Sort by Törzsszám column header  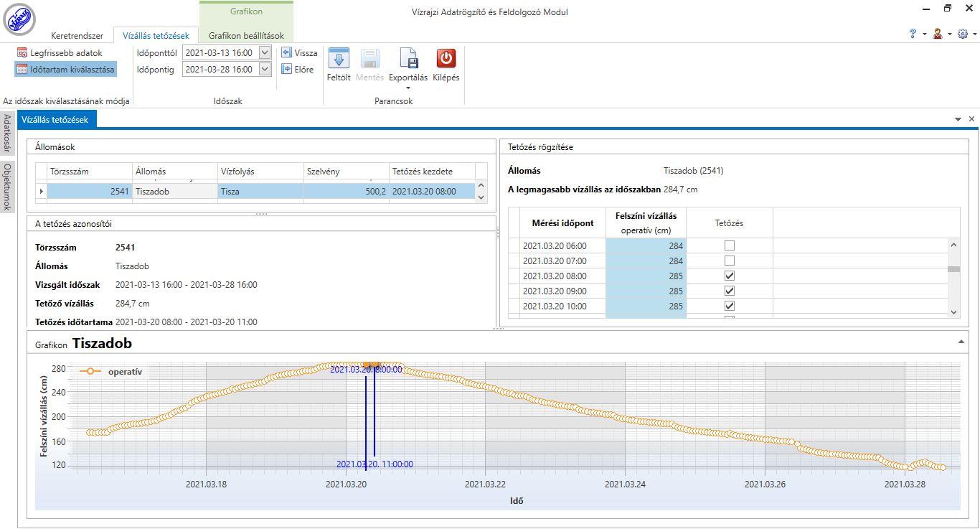pos(90,171)
